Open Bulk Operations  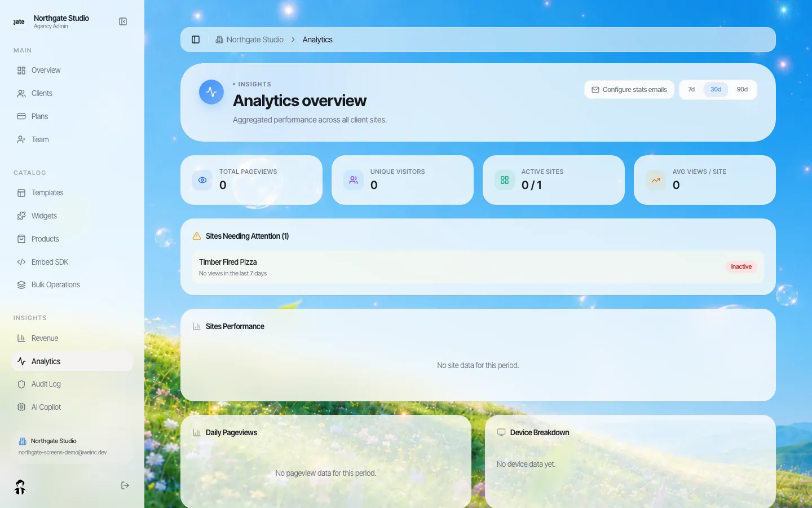72,285
